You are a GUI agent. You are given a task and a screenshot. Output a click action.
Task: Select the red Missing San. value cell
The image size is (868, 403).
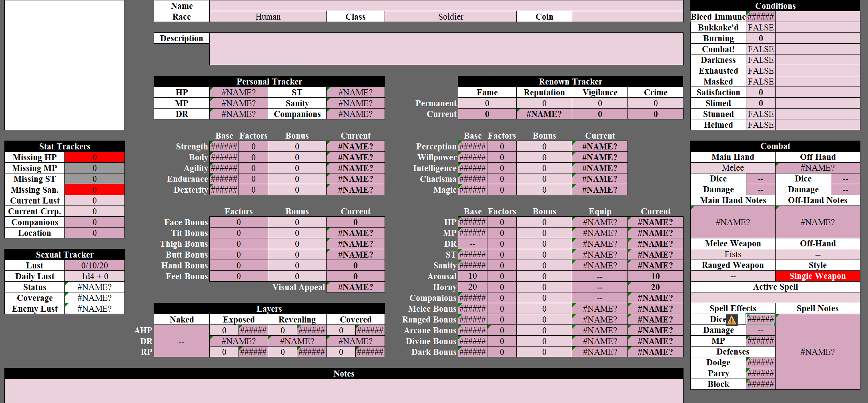94,189
